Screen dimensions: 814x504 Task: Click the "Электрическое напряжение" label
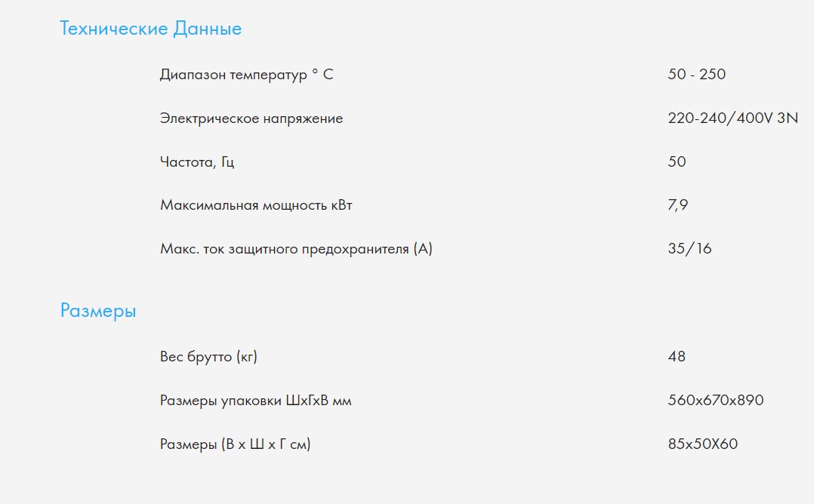pos(251,118)
